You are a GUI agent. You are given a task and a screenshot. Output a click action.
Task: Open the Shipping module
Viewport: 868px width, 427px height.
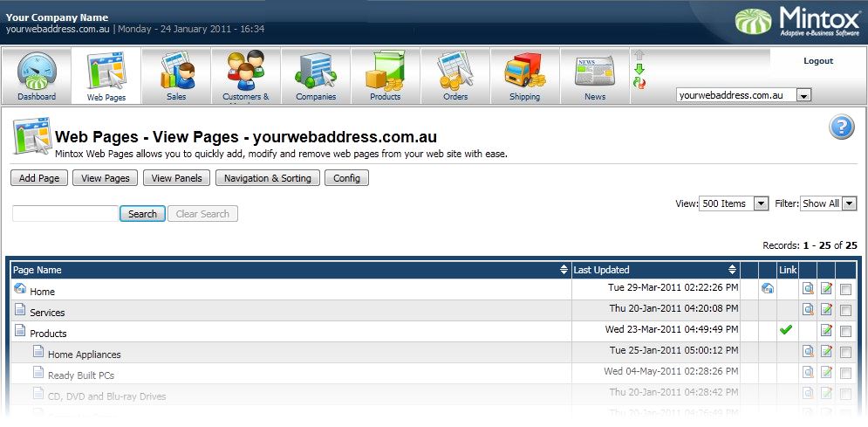(x=525, y=77)
